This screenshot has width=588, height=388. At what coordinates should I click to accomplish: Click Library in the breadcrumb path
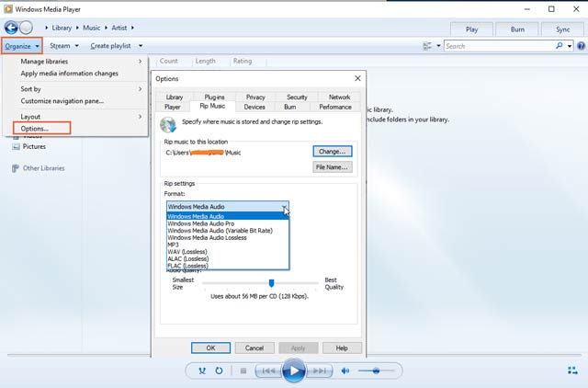[x=62, y=28]
